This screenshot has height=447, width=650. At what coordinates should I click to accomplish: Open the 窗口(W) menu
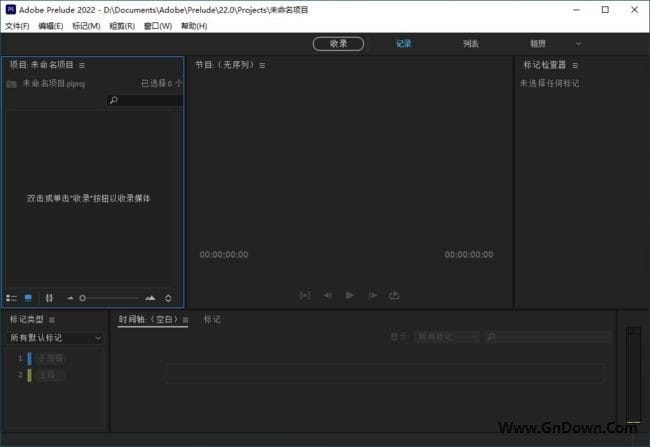(158, 26)
